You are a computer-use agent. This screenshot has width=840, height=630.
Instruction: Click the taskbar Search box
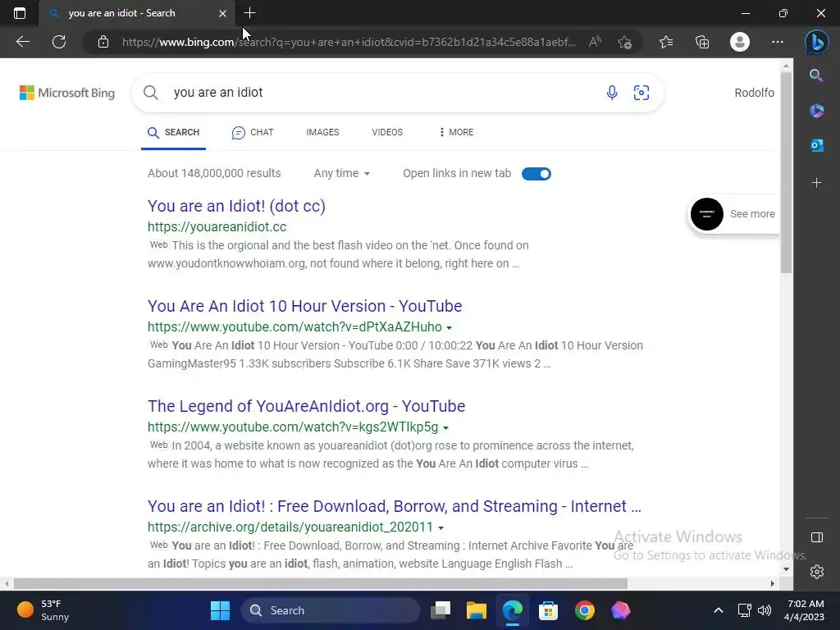(330, 610)
